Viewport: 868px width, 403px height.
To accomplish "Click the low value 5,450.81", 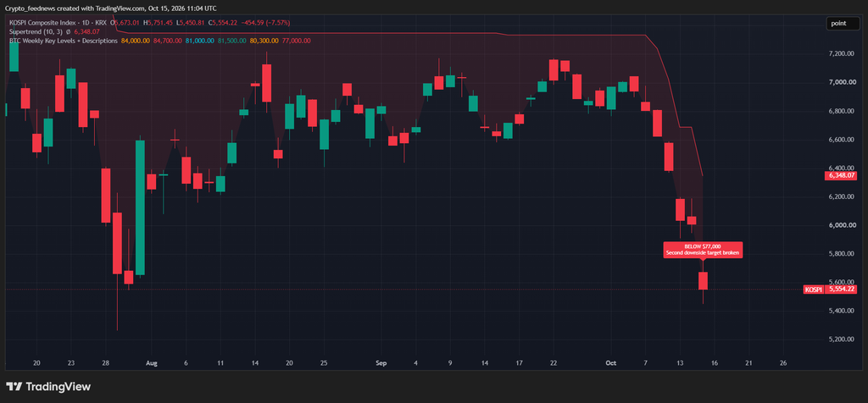I will tap(192, 23).
